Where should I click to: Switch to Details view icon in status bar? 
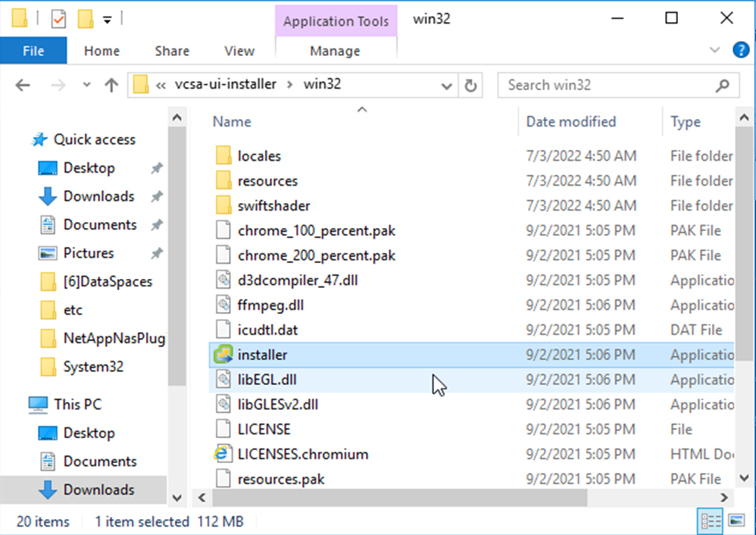click(711, 521)
